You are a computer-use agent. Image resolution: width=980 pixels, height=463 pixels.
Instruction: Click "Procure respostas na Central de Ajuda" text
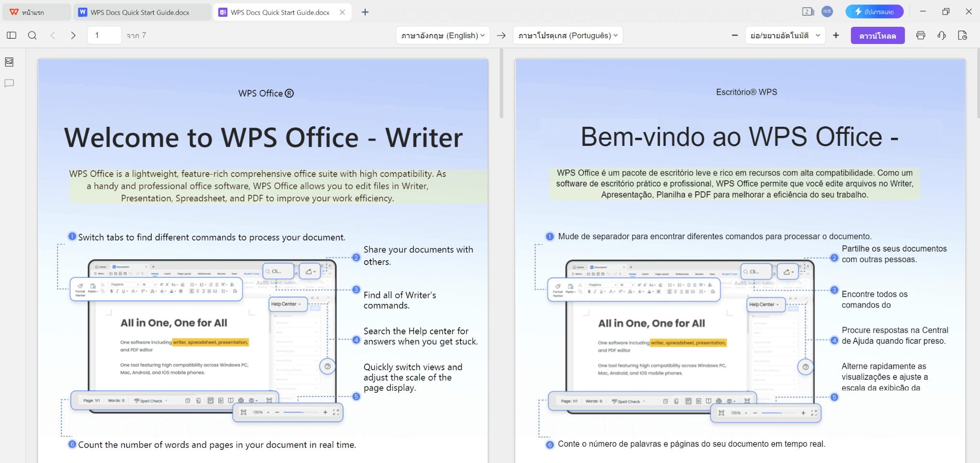point(895,335)
